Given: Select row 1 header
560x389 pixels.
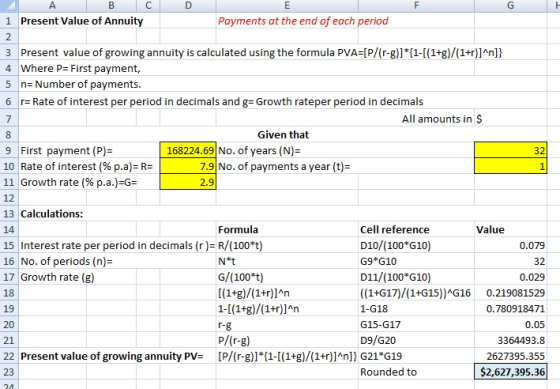Looking at the screenshot, I should tap(9, 21).
